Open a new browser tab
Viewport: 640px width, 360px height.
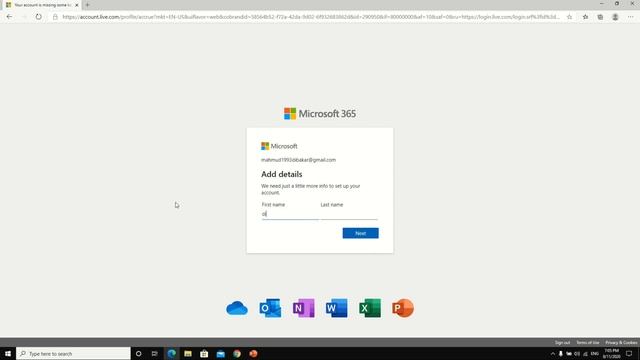pyautogui.click(x=87, y=5)
